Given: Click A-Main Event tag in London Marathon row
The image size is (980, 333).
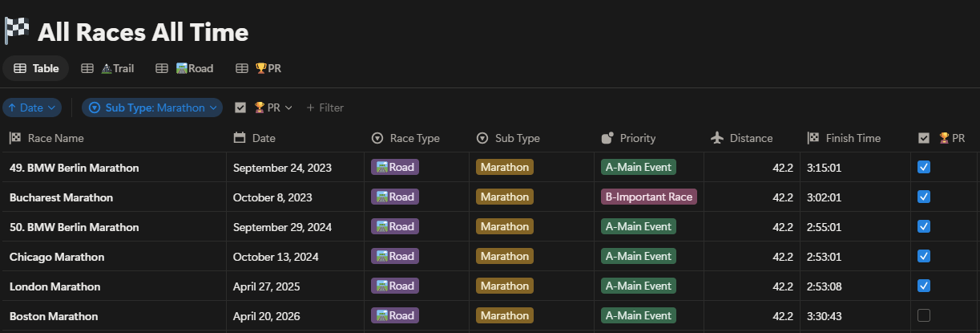Looking at the screenshot, I should click(x=639, y=286).
